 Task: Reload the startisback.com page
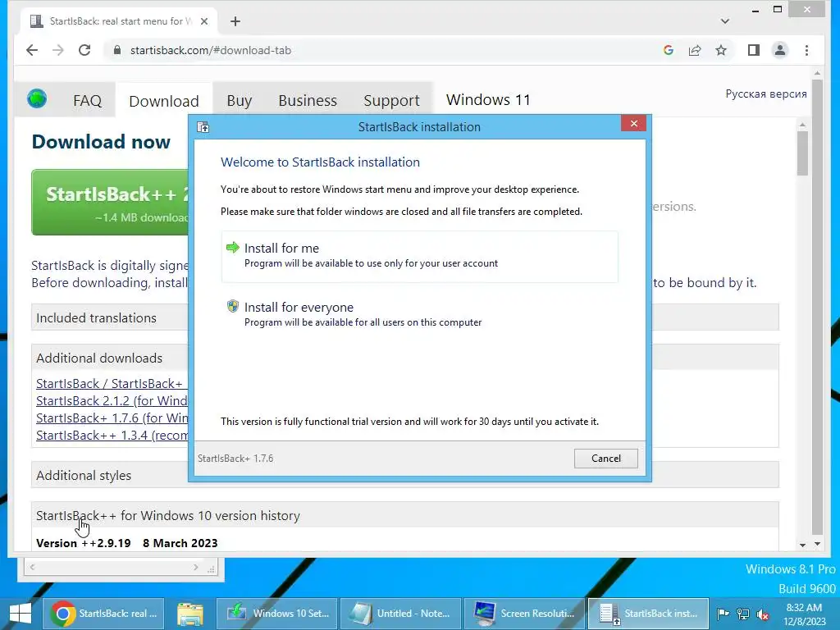[x=84, y=50]
